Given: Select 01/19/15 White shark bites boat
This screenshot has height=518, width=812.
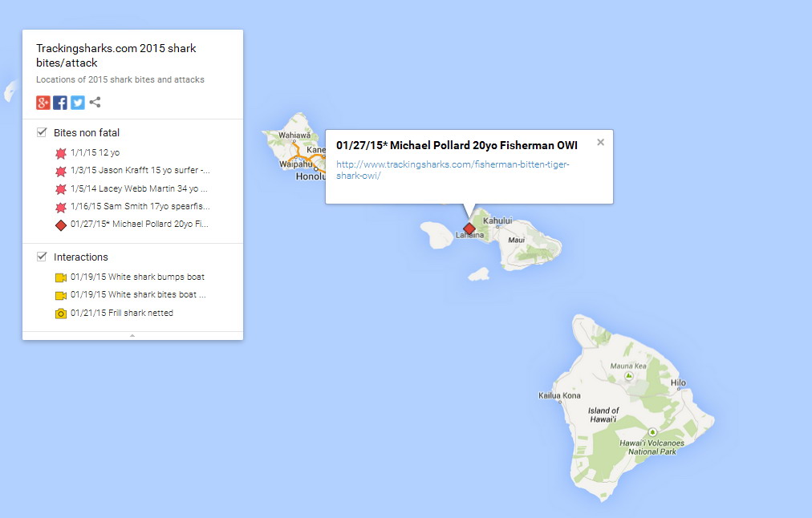Looking at the screenshot, I should pos(138,294).
